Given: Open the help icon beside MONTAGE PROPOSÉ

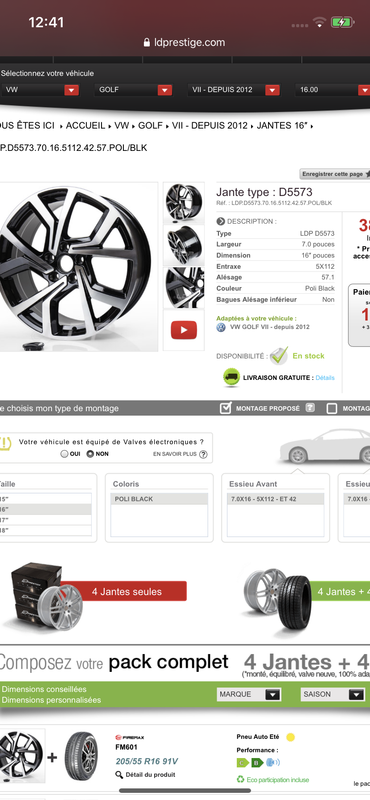Looking at the screenshot, I should [310, 408].
